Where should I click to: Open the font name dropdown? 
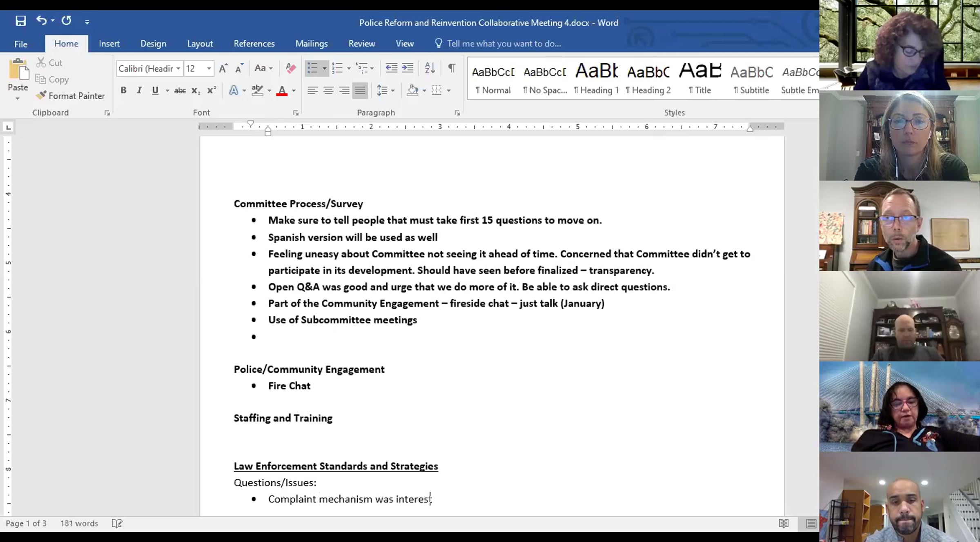tap(178, 68)
